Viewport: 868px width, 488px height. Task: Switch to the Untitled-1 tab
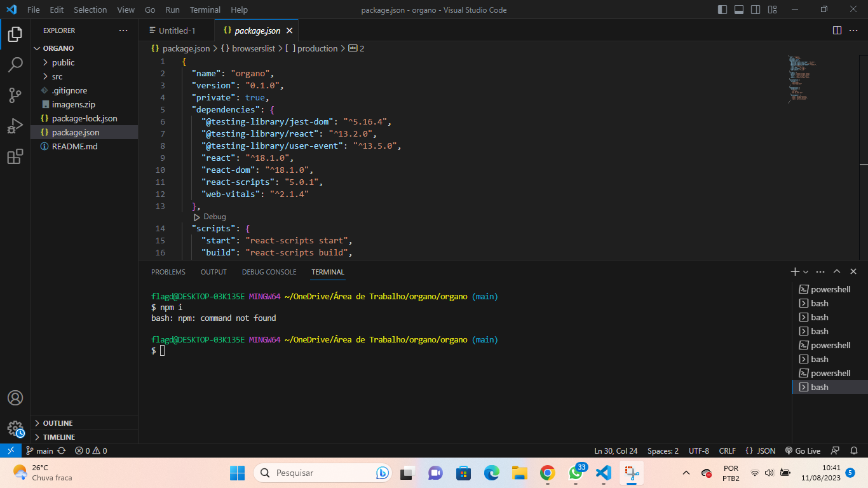click(177, 30)
